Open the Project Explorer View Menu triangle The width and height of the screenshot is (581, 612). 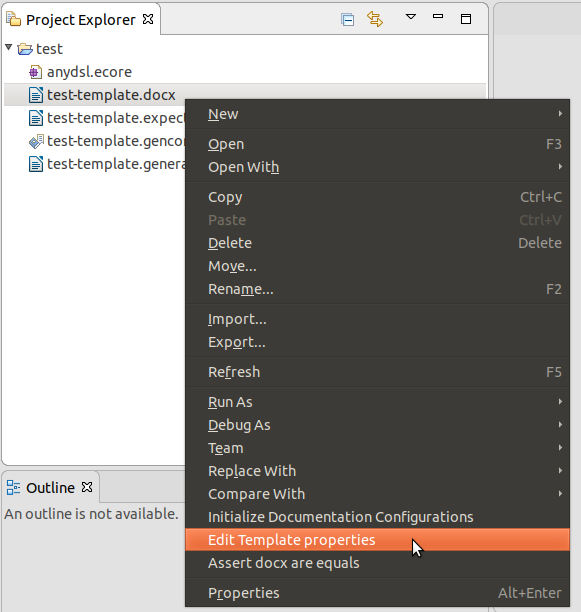[410, 17]
